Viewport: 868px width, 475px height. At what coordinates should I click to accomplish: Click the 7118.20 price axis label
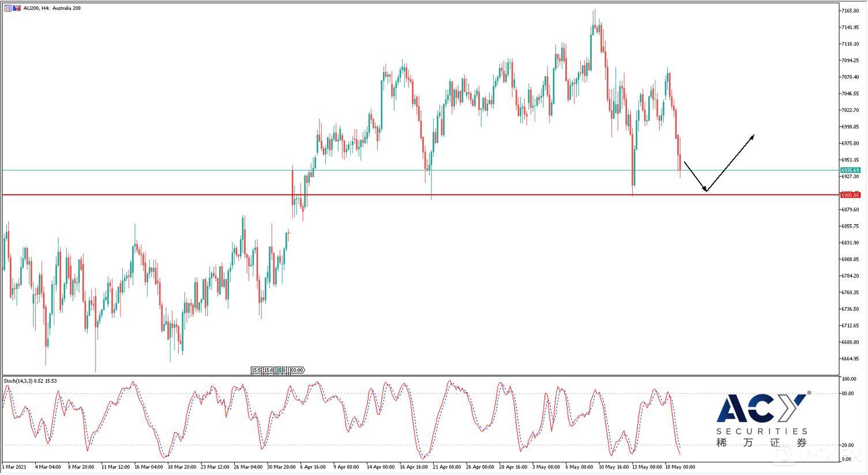tap(850, 44)
